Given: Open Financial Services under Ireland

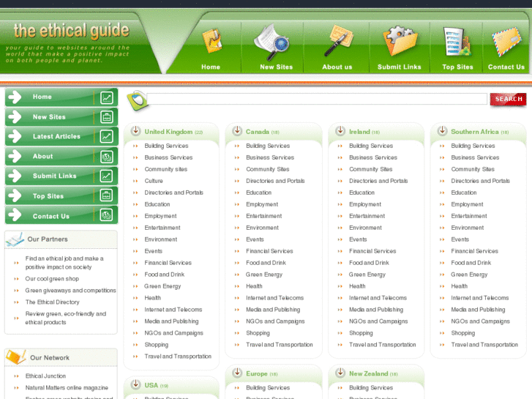Looking at the screenshot, I should pyautogui.click(x=372, y=251).
